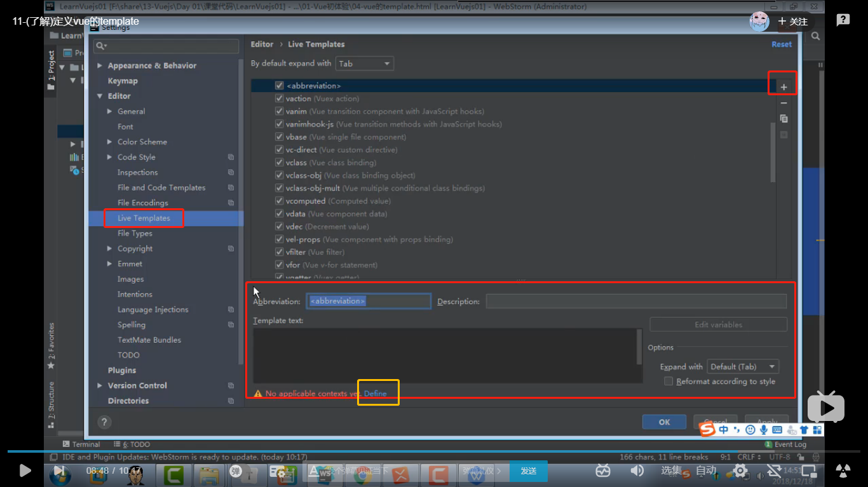Click project-level icon beside Language Injections

231,309
